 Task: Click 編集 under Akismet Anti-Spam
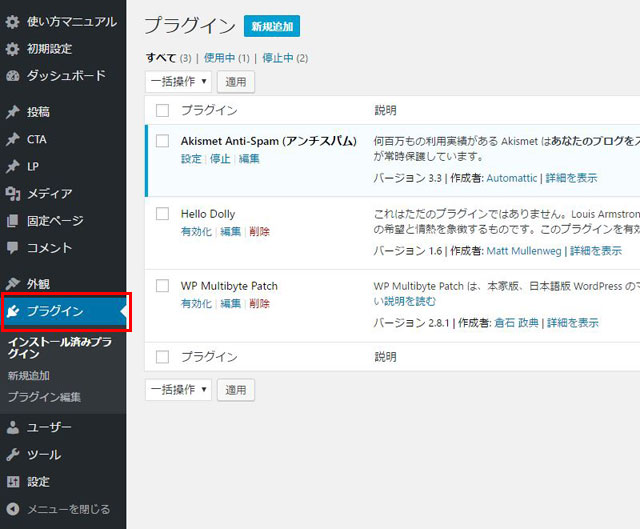pos(249,159)
